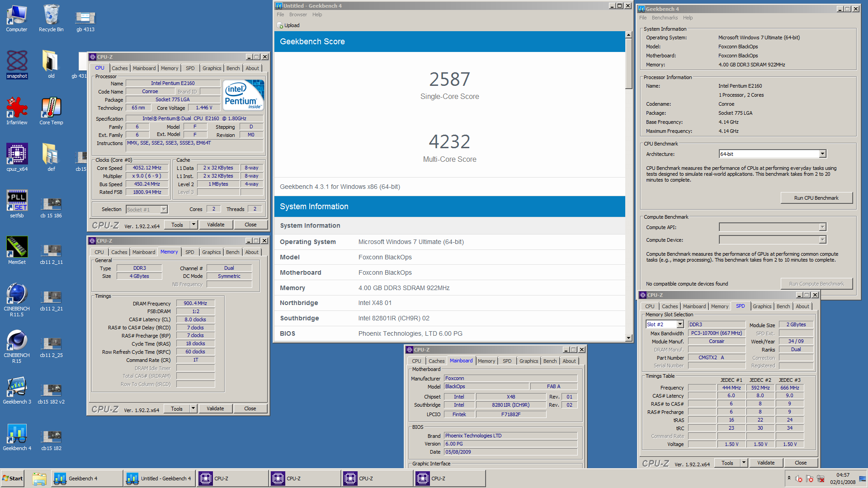Open the Architecture 64-bit dropdown

[x=822, y=154]
